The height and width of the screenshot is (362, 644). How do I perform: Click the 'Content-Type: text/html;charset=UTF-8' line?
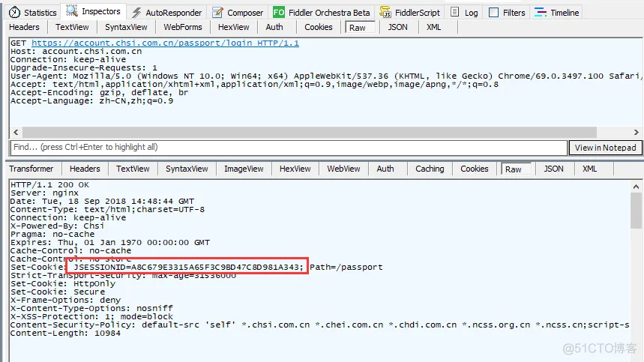point(108,209)
